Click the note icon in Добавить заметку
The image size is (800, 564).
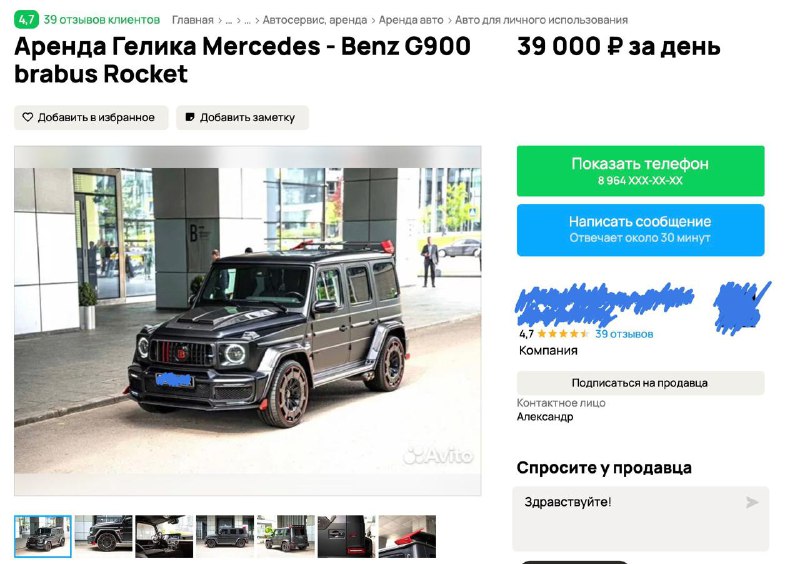[x=190, y=117]
